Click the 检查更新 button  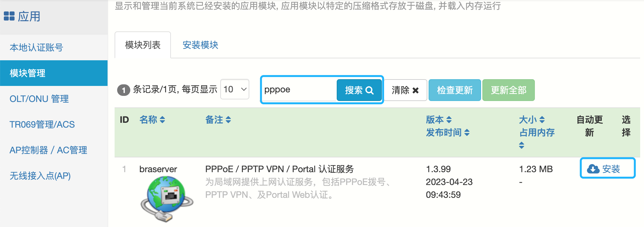[455, 90]
